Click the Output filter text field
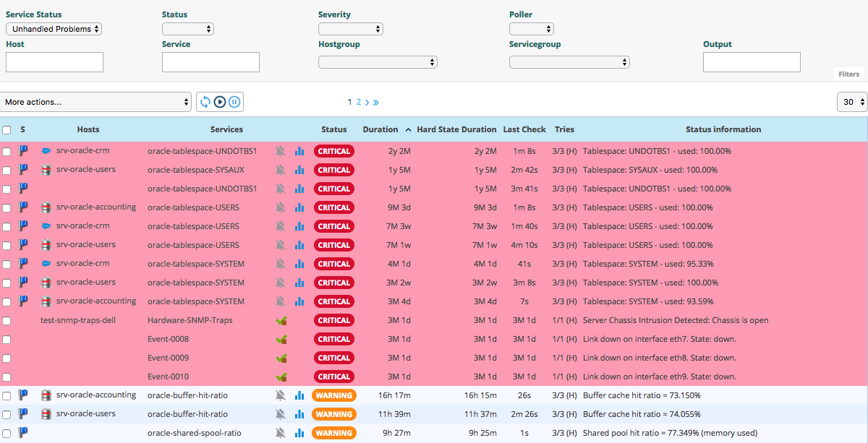The image size is (868, 443). [752, 62]
